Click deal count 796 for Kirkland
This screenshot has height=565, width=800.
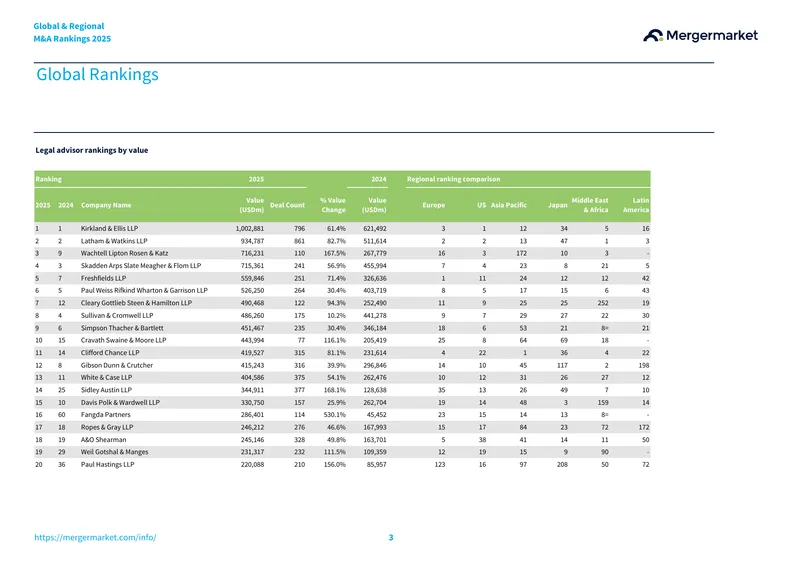pyautogui.click(x=299, y=229)
